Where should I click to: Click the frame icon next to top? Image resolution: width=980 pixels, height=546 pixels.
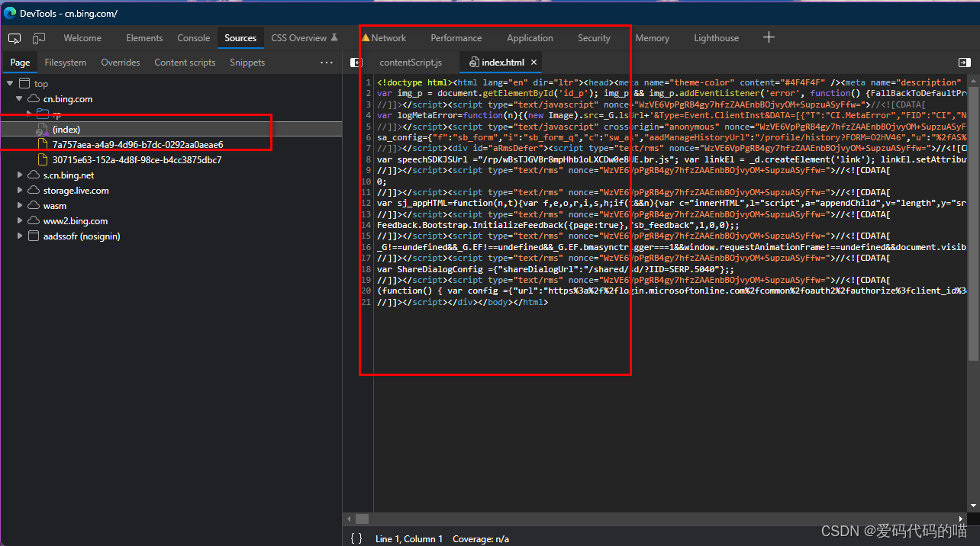tap(24, 84)
